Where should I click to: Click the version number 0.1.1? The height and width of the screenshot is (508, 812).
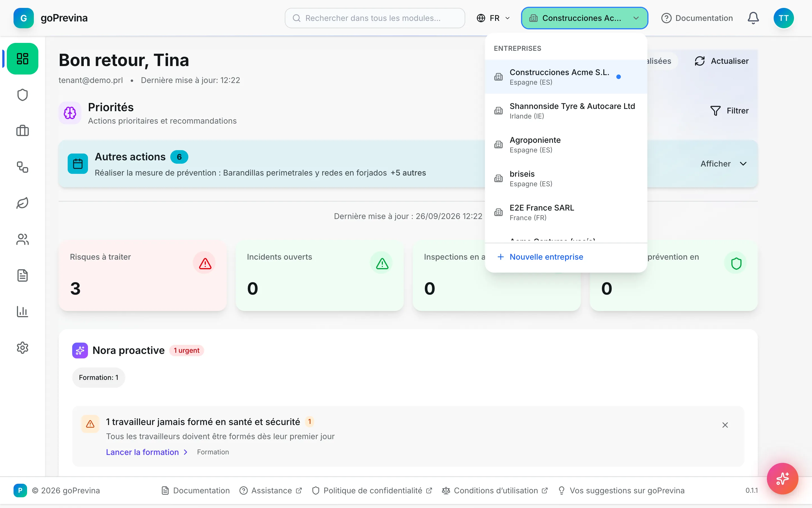coord(752,491)
